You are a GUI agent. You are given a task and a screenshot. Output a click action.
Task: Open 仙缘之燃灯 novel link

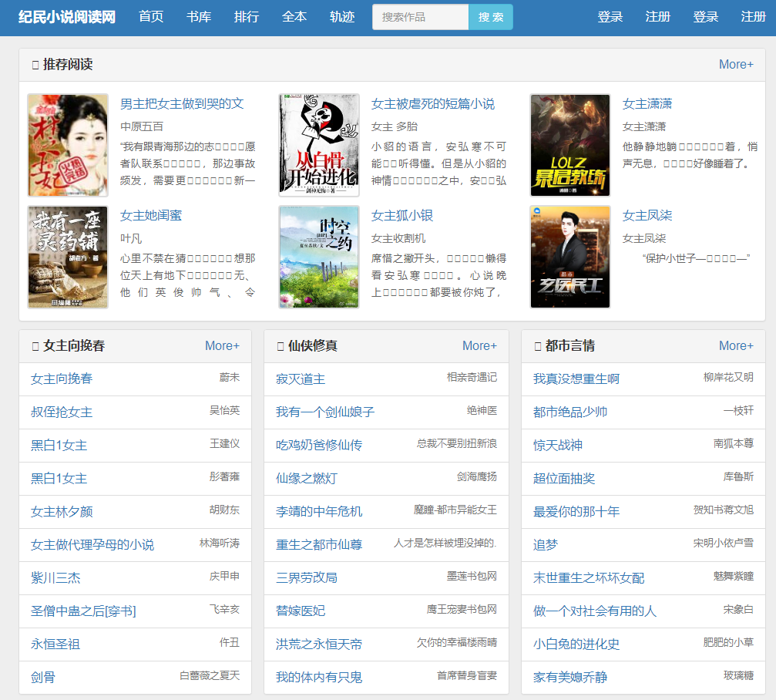307,478
